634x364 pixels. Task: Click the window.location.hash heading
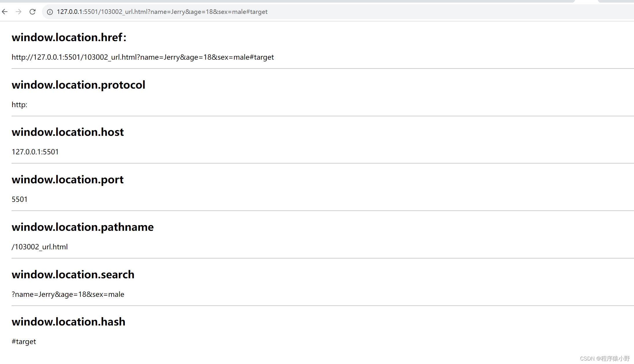pyautogui.click(x=68, y=322)
